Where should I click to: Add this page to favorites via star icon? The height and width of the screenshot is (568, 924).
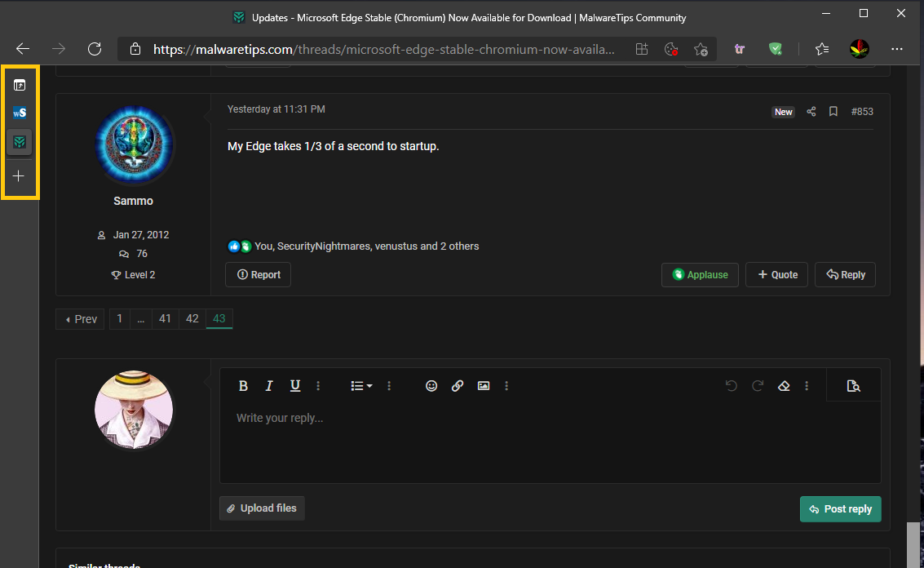pos(701,49)
